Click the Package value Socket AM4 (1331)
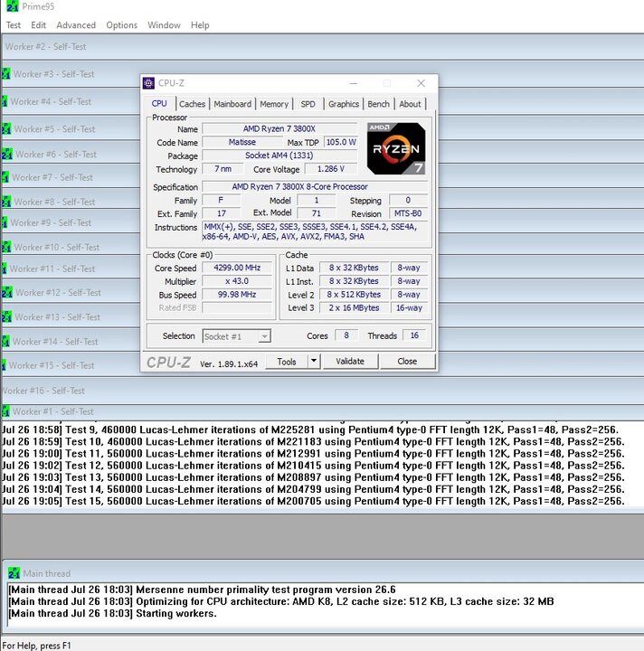Image resolution: width=644 pixels, height=651 pixels. point(279,156)
